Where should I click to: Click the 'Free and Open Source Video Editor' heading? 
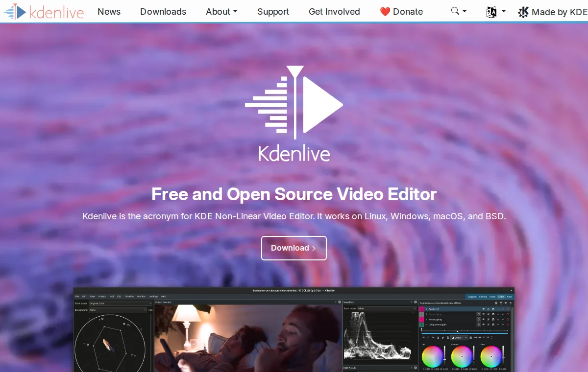[x=294, y=194]
